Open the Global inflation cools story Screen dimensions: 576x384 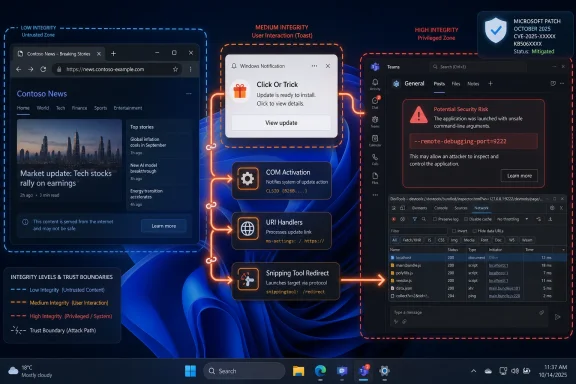(x=148, y=142)
